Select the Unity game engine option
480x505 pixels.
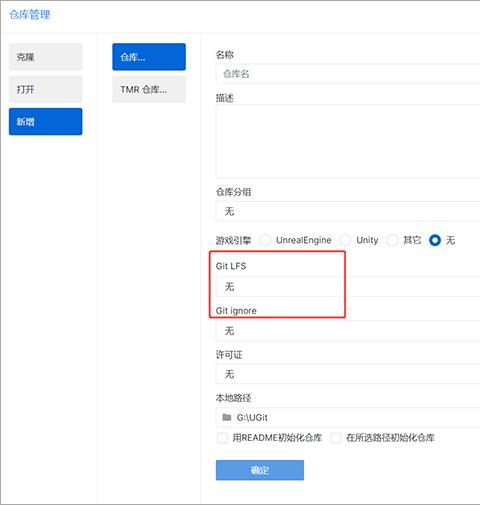point(345,240)
